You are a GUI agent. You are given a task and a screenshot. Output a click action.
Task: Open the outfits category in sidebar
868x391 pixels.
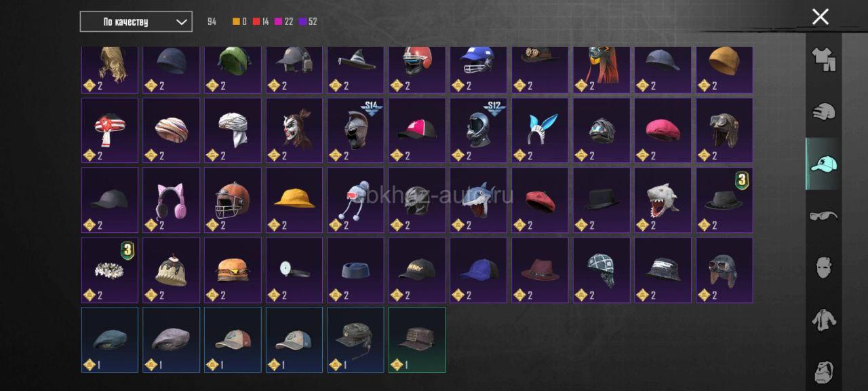click(824, 60)
